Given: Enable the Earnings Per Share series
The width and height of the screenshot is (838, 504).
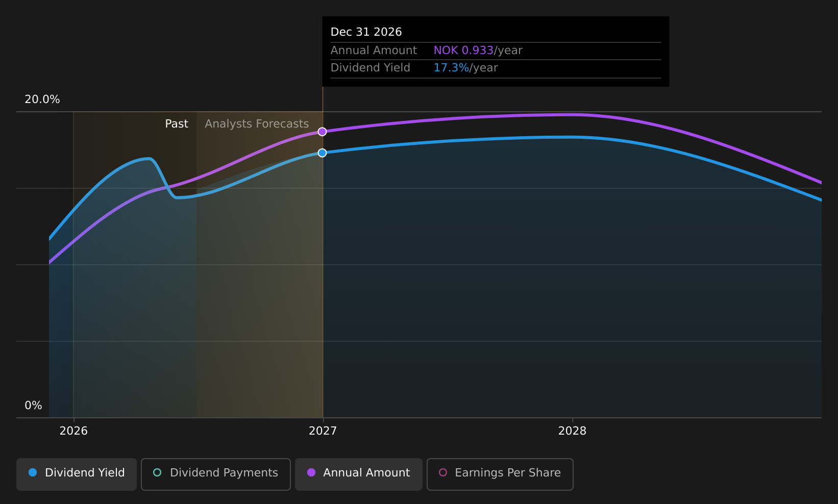Looking at the screenshot, I should click(500, 474).
